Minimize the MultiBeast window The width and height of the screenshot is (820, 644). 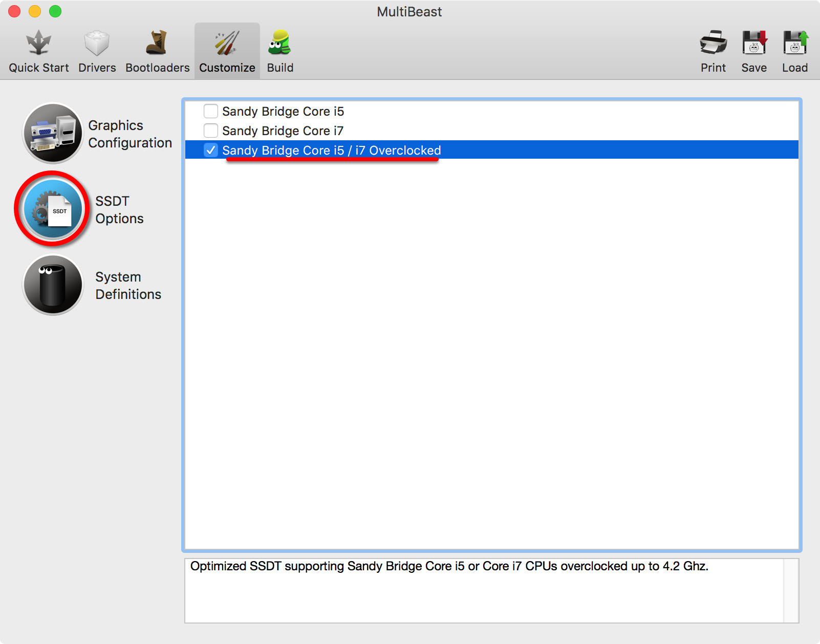pyautogui.click(x=35, y=11)
